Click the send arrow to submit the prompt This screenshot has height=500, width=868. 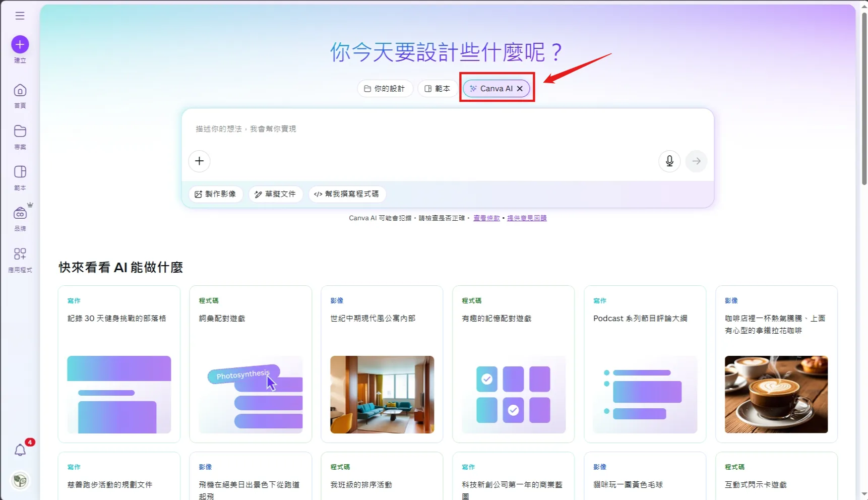click(696, 161)
